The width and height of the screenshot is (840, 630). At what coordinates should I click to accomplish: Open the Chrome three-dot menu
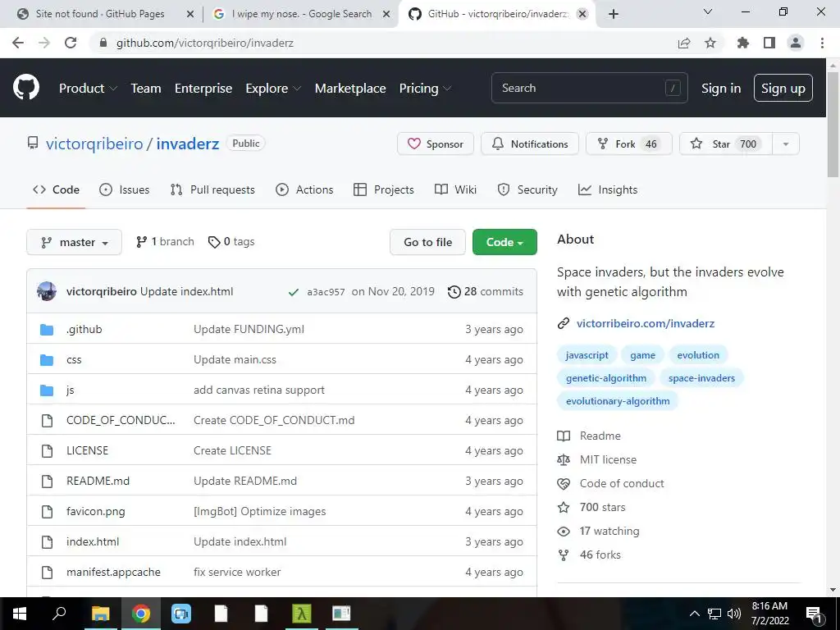point(822,43)
